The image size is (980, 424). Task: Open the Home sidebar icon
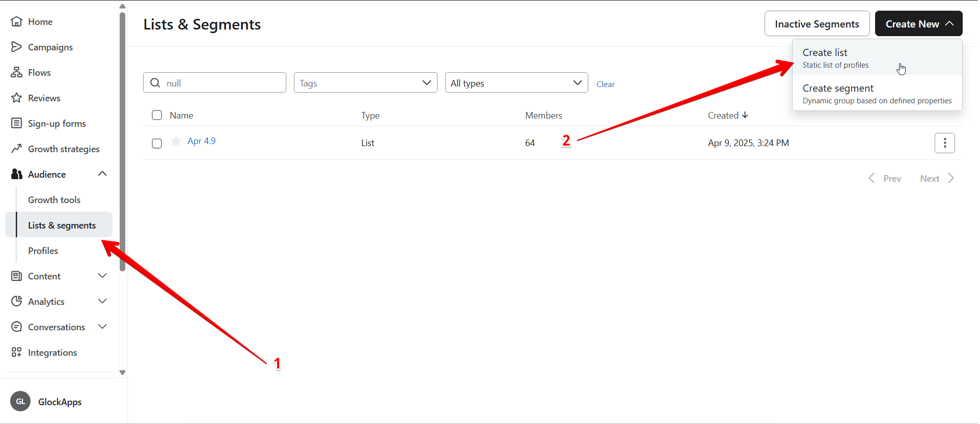click(x=17, y=21)
